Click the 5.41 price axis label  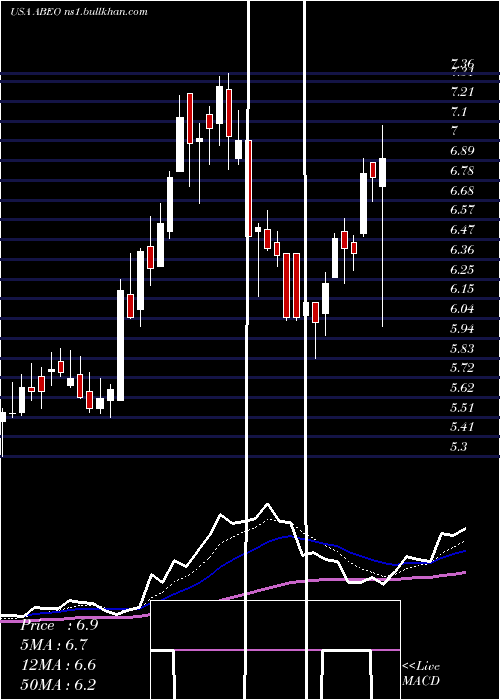462,427
